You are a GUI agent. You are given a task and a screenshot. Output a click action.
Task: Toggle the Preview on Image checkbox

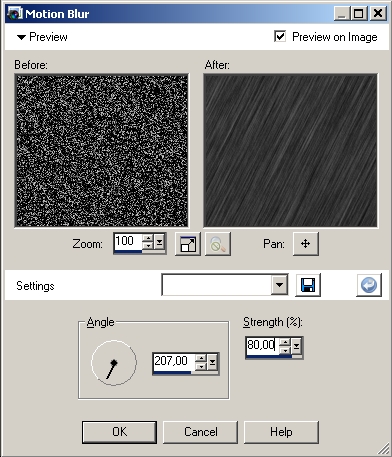[x=280, y=36]
